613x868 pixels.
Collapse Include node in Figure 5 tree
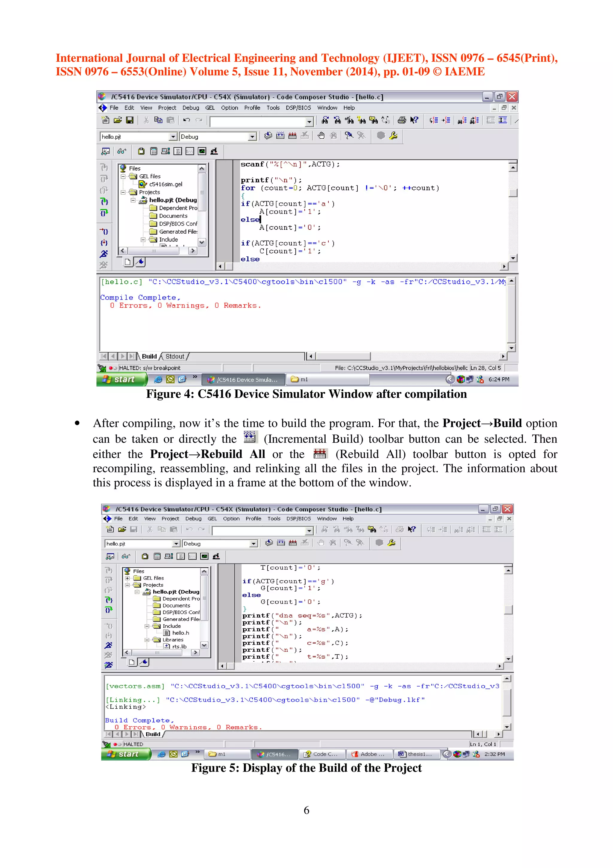[x=147, y=626]
